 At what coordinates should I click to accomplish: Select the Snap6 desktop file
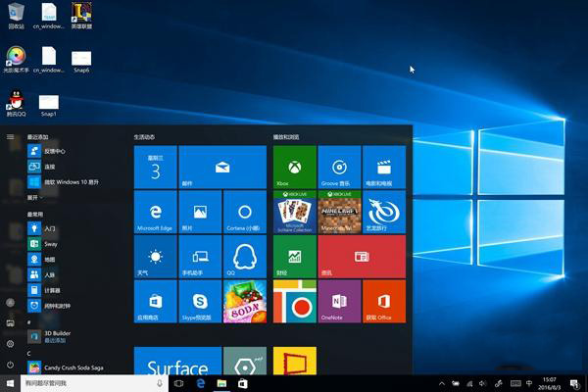pos(81,62)
